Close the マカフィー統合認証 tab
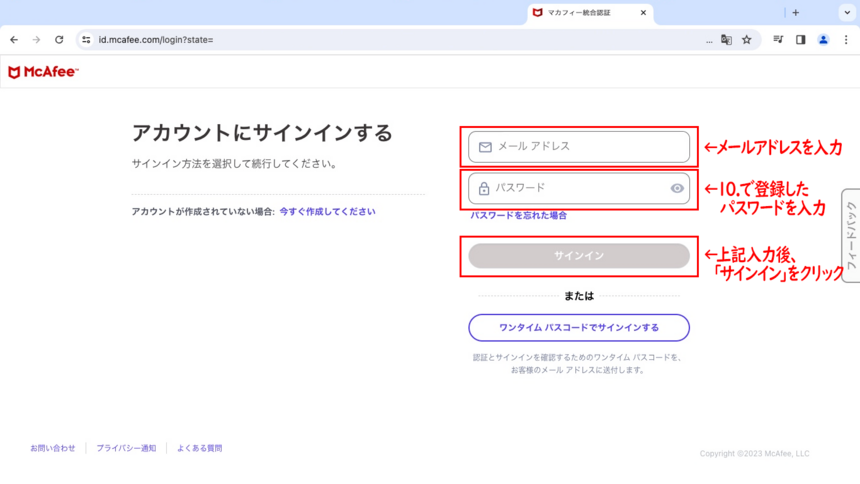Viewport: 860px width, 484px height. click(643, 13)
